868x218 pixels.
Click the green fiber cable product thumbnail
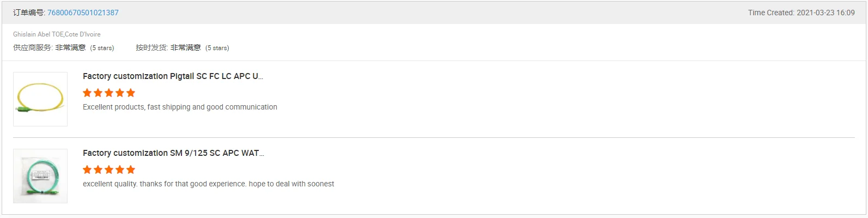[40, 176]
